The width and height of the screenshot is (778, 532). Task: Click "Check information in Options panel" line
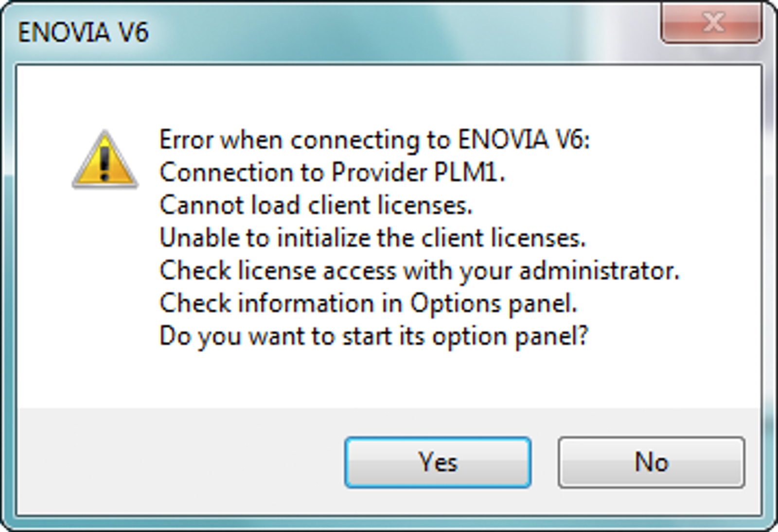pos(368,303)
